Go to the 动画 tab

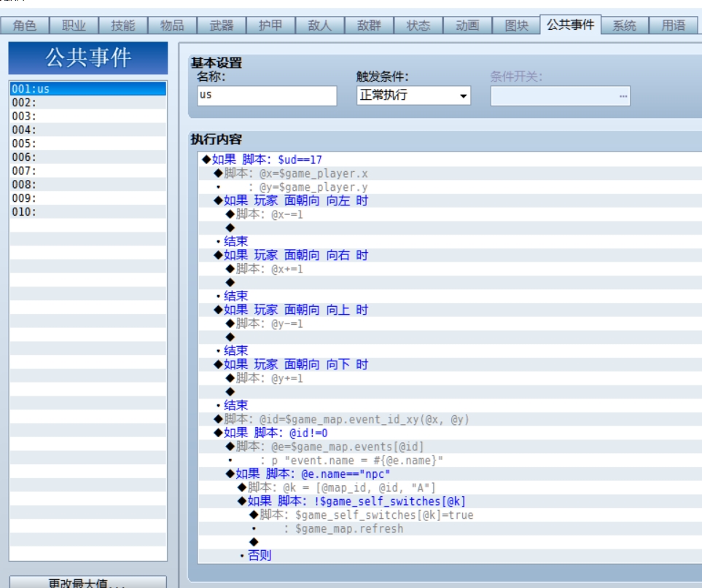pos(468,26)
